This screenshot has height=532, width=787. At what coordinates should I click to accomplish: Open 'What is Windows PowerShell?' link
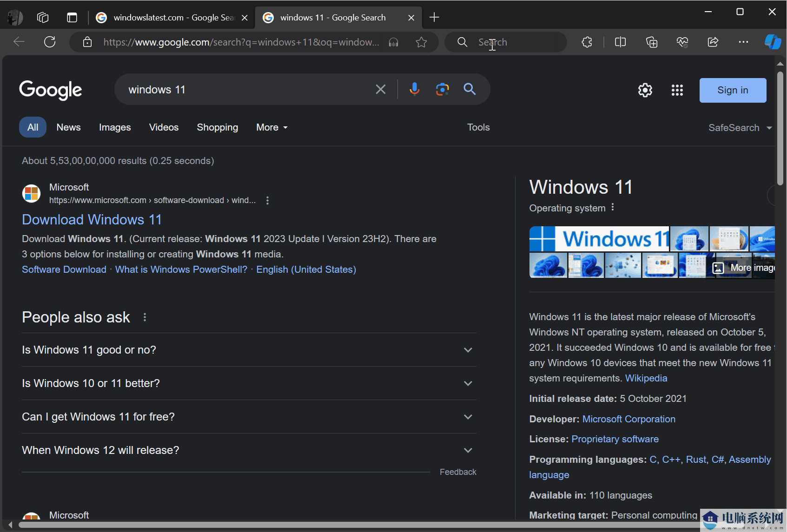click(x=181, y=269)
